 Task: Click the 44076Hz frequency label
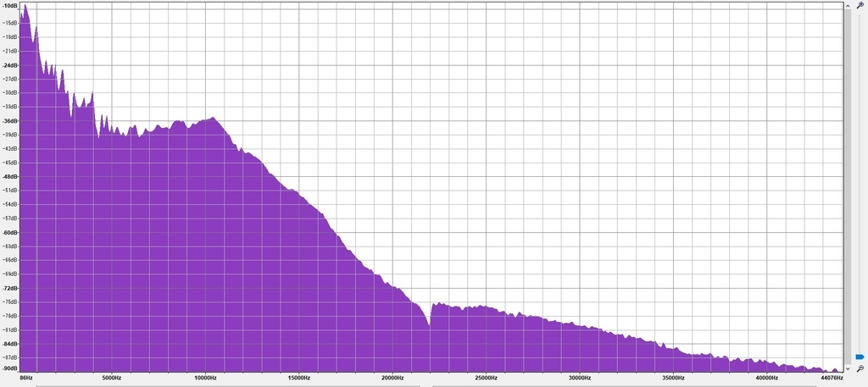click(832, 378)
